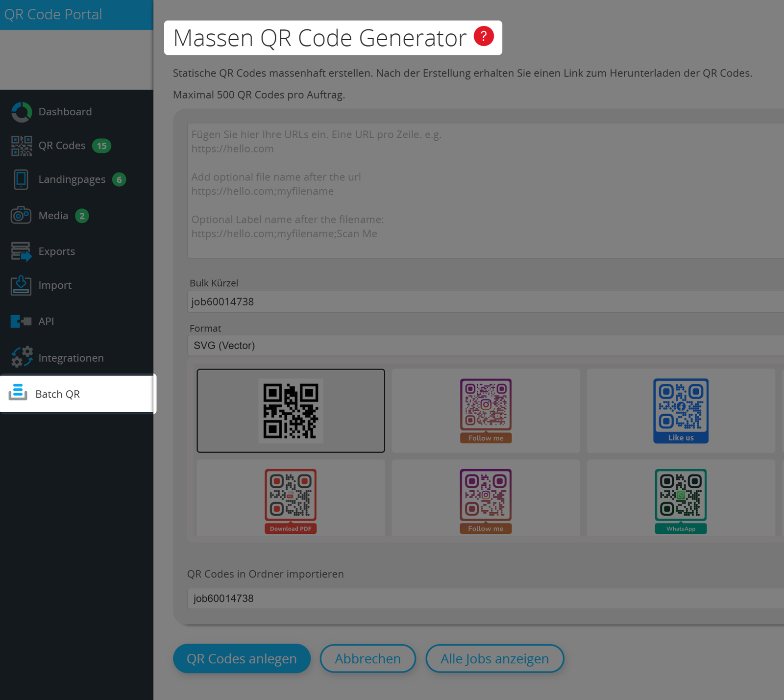Select the Instagram 'Follow me' QR template
This screenshot has width=784, height=700.
[x=485, y=411]
